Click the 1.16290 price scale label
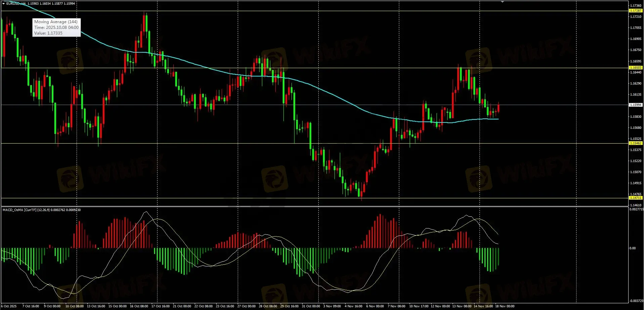This screenshot has width=644, height=310. 636,84
